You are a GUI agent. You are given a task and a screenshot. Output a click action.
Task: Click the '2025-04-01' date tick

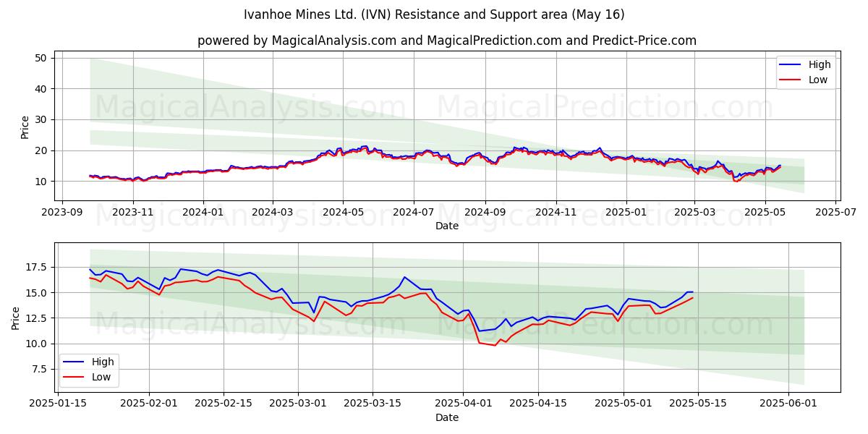(x=461, y=404)
